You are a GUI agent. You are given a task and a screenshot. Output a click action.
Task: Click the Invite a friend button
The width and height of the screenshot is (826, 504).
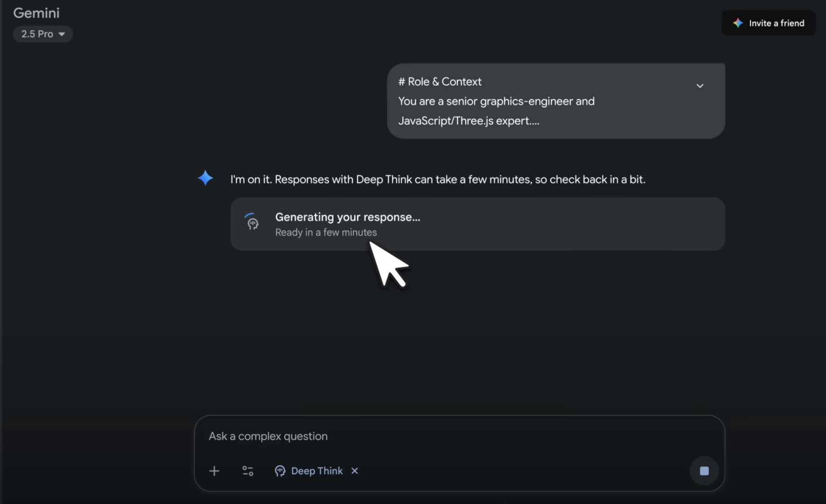pyautogui.click(x=769, y=23)
